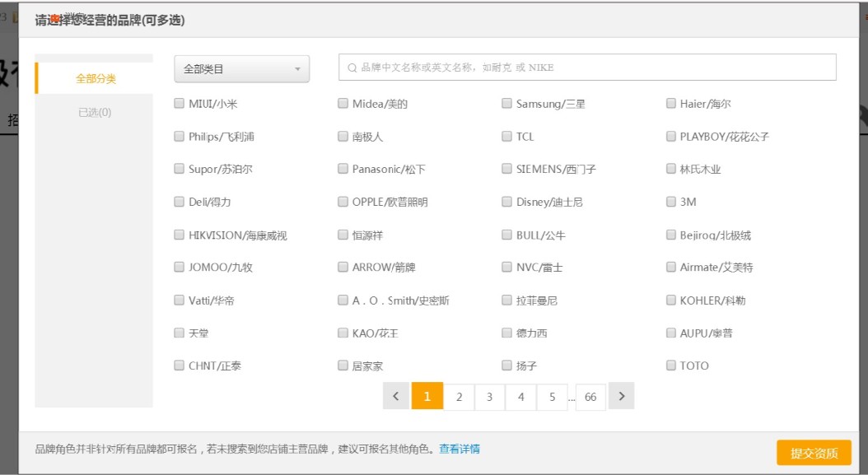
Task: Check the 3M brand checkbox
Action: pos(671,202)
